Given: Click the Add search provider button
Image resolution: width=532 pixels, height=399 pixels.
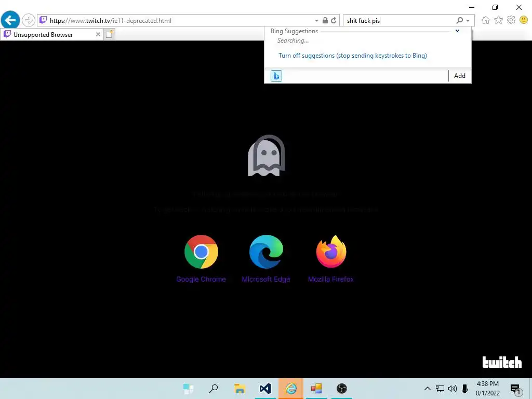Looking at the screenshot, I should [460, 76].
